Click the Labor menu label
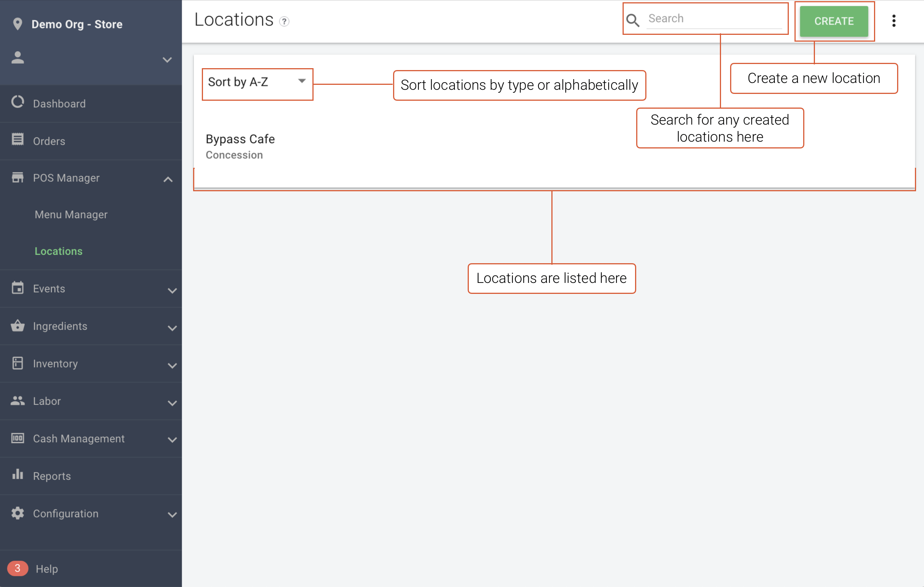Image resolution: width=924 pixels, height=587 pixels. (x=47, y=401)
